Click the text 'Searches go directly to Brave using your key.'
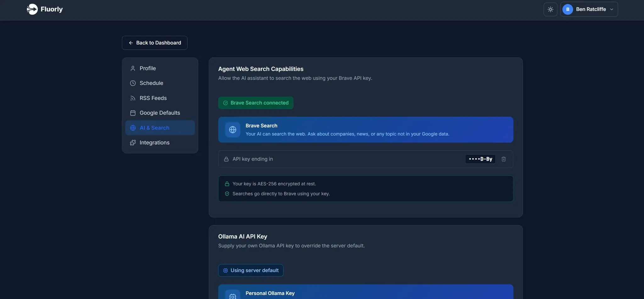This screenshot has width=644, height=299. click(281, 194)
